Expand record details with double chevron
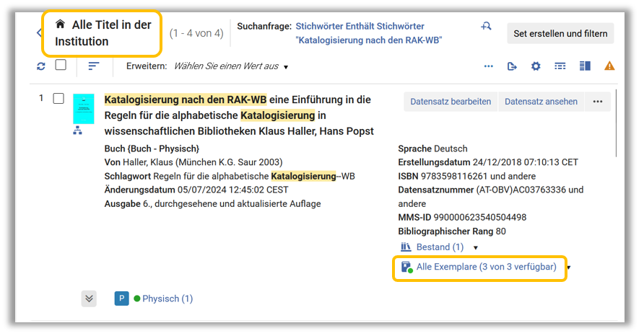 pyautogui.click(x=89, y=299)
